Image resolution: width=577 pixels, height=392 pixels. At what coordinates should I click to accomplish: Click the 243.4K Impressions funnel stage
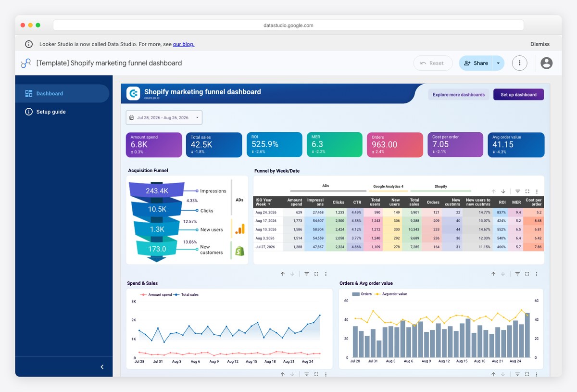pos(157,190)
